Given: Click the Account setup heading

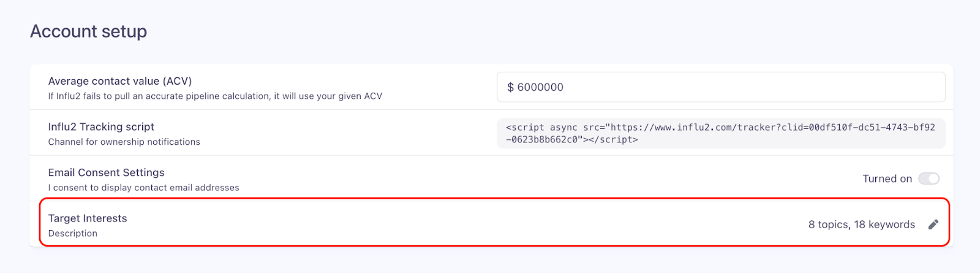Looking at the screenshot, I should pyautogui.click(x=89, y=31).
